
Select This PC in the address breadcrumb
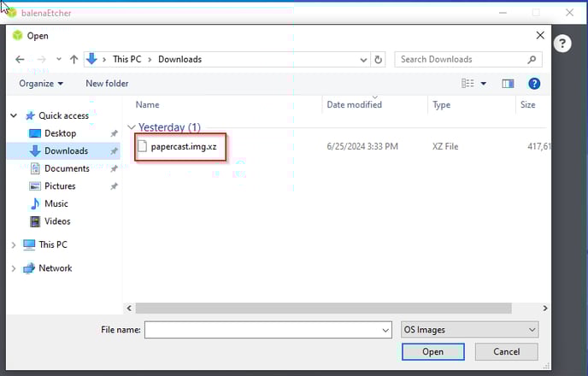(x=127, y=59)
